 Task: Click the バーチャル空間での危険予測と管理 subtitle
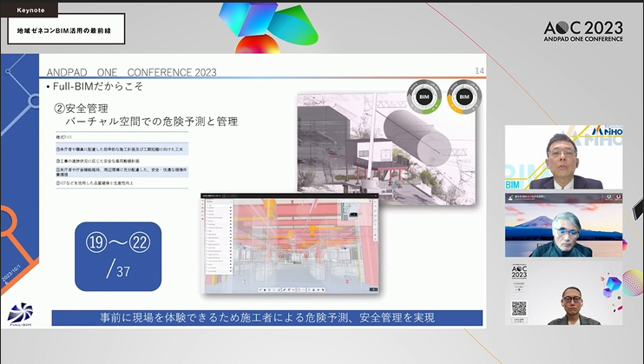point(152,122)
